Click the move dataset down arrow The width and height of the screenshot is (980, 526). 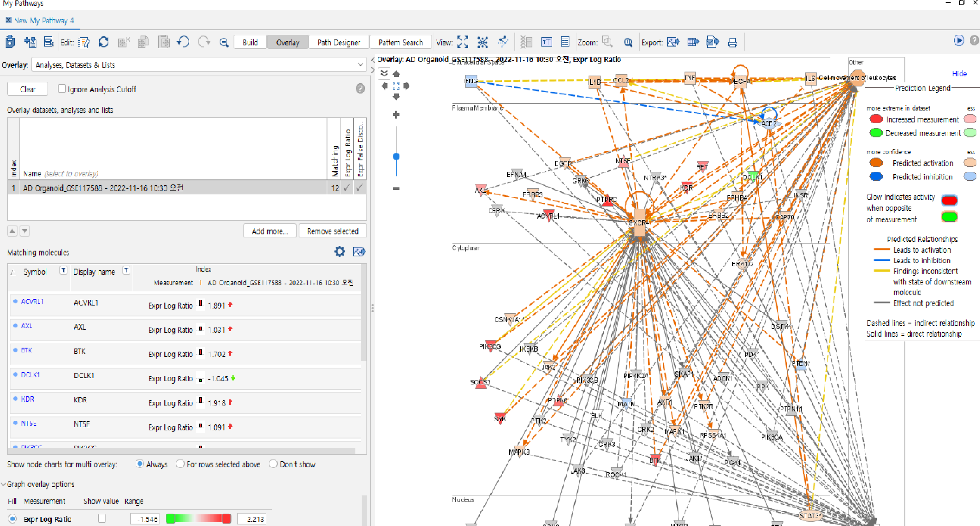(x=25, y=231)
